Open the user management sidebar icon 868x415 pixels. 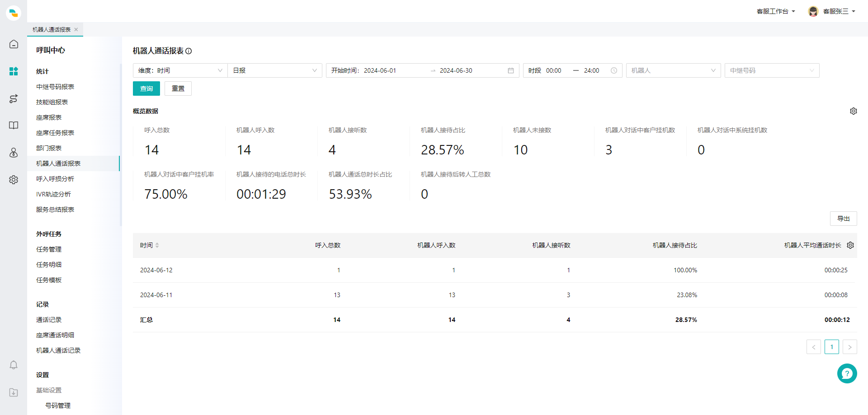point(14,153)
